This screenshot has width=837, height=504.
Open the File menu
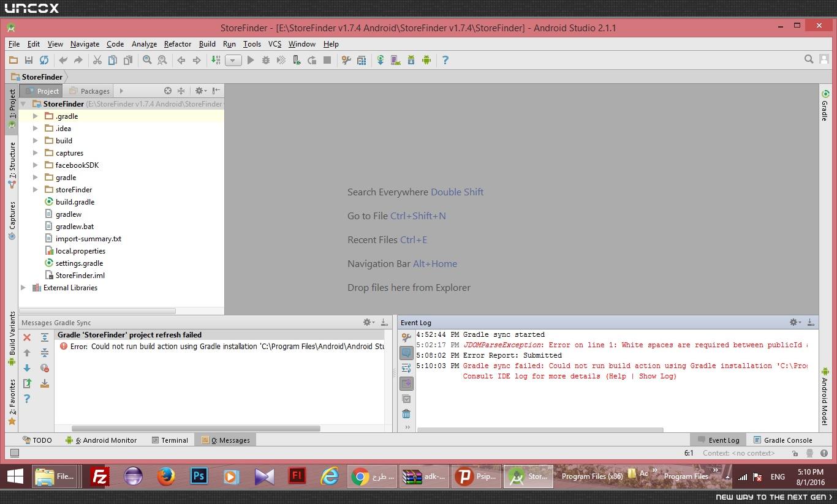coord(14,44)
